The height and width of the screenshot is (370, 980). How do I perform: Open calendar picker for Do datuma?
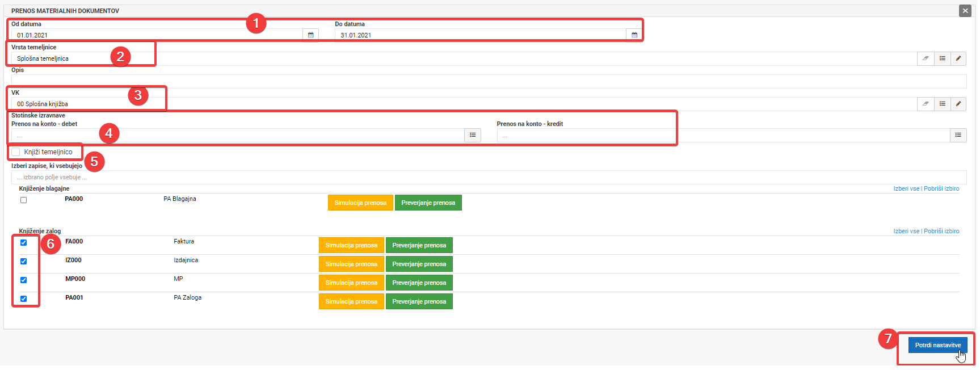[634, 35]
